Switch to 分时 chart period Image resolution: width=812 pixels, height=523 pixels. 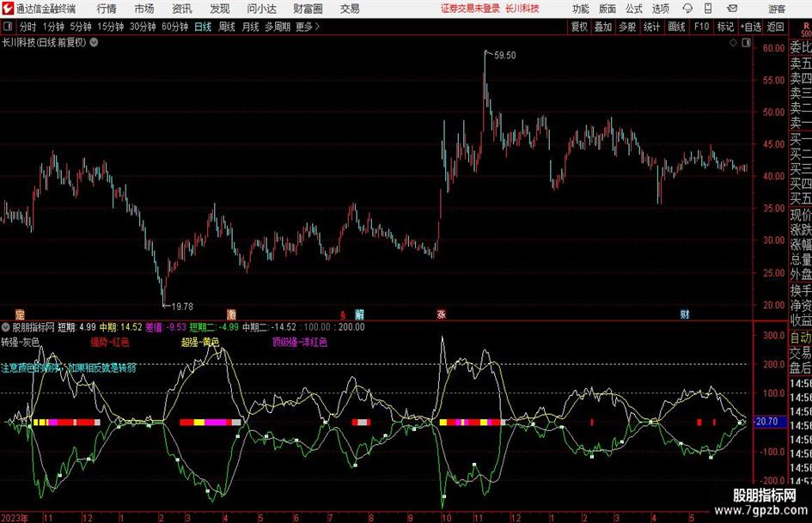28,27
